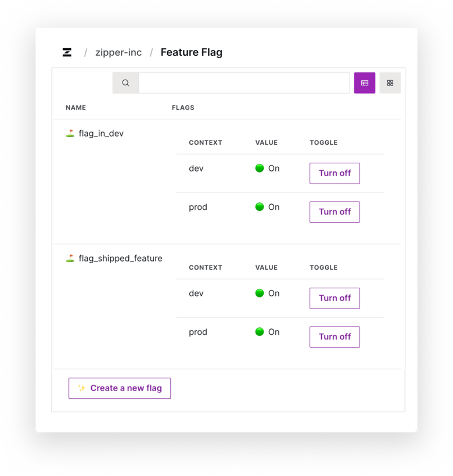The height and width of the screenshot is (476, 453).
Task: Click the flag icon beside flag_shipped_feature
Action: [x=70, y=259]
